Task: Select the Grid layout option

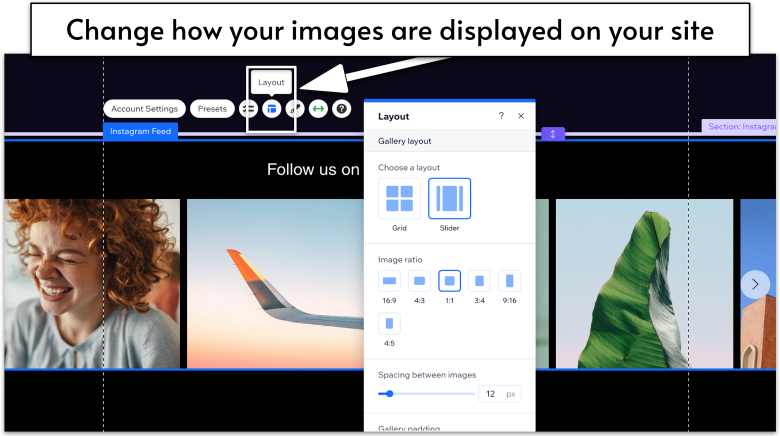Action: pos(399,198)
